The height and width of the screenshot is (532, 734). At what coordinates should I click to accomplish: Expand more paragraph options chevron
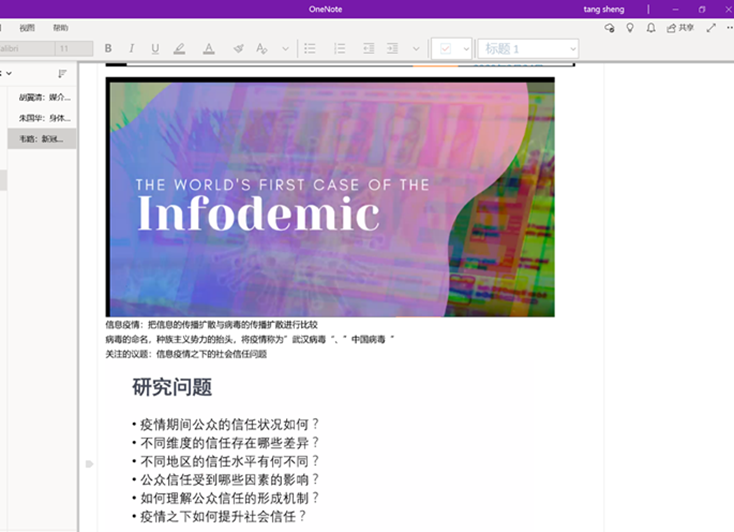coord(416,48)
